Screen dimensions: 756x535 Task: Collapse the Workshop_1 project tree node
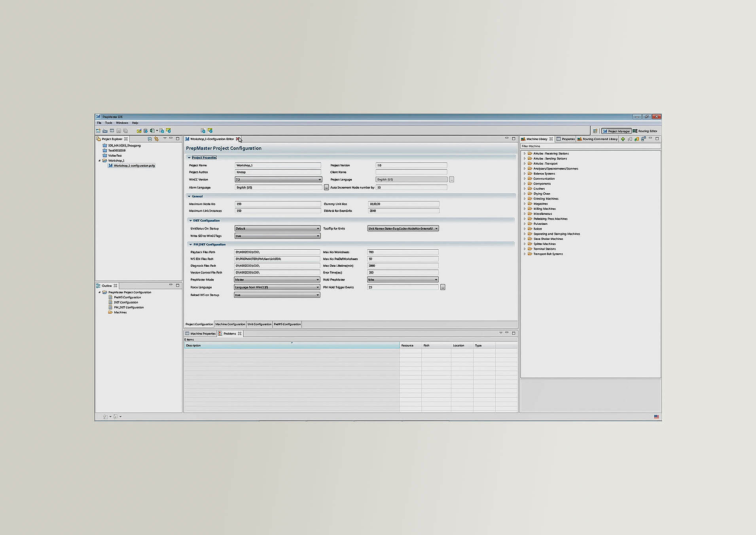pos(100,161)
